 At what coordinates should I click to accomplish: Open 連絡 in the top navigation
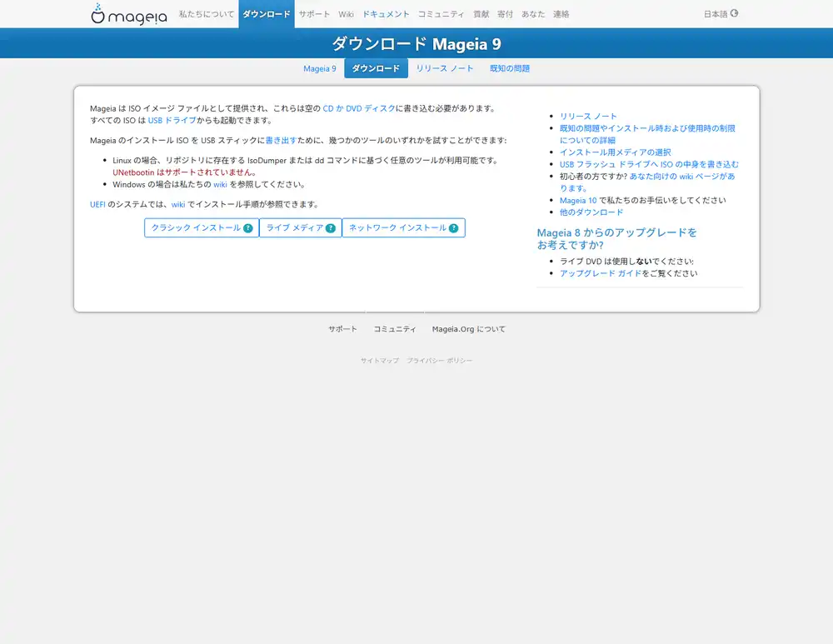561,14
